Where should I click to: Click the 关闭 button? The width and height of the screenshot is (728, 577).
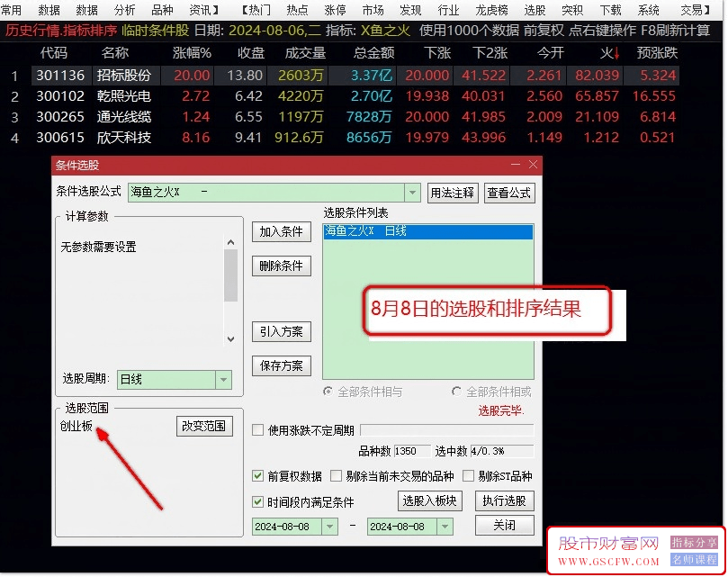click(x=504, y=525)
